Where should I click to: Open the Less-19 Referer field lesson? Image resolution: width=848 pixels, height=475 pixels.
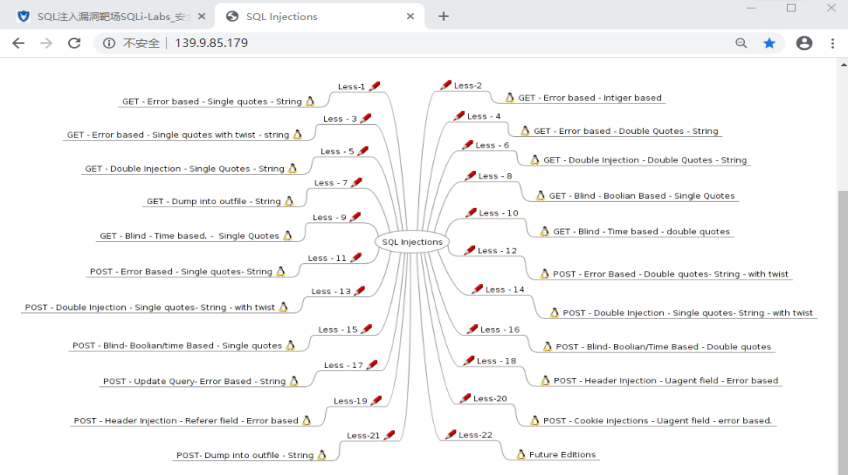point(350,401)
